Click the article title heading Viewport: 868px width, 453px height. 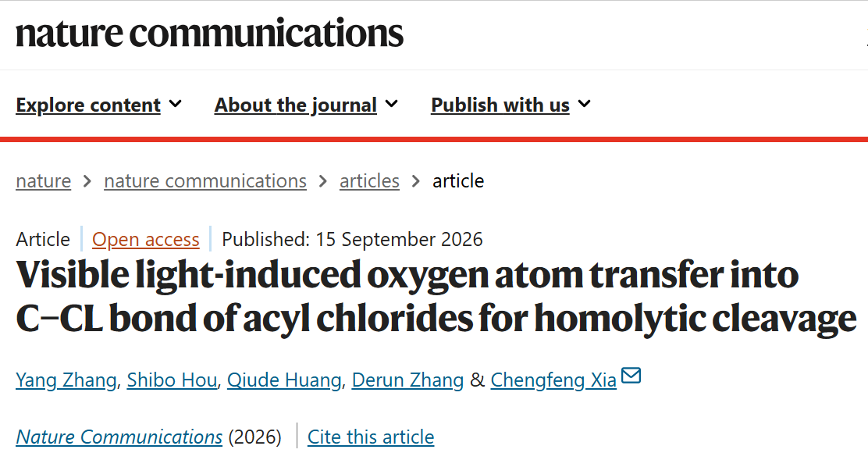[x=436, y=297]
